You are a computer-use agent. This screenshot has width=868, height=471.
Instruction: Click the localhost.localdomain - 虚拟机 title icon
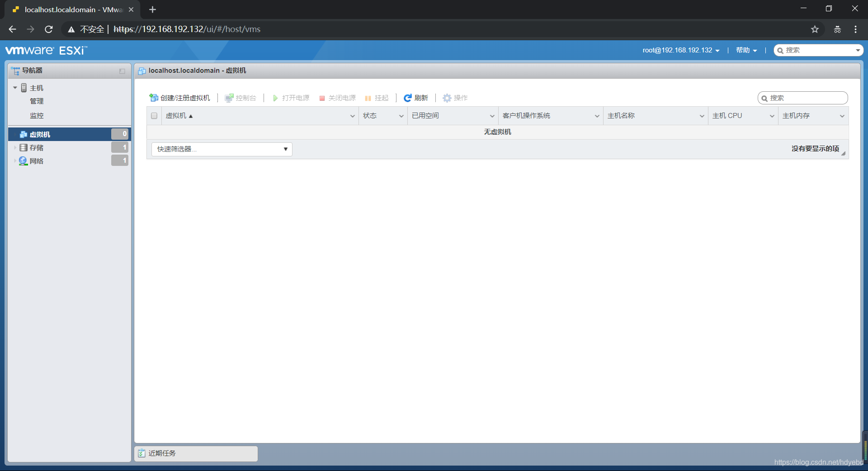point(142,71)
